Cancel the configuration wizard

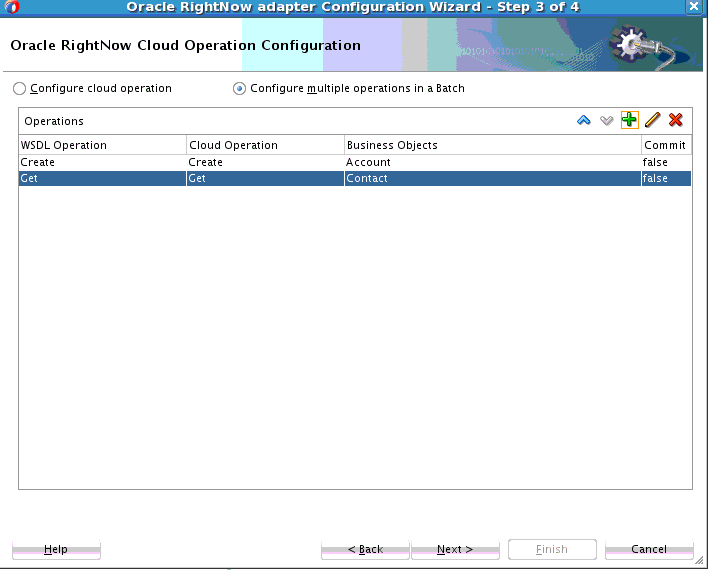pyautogui.click(x=649, y=549)
